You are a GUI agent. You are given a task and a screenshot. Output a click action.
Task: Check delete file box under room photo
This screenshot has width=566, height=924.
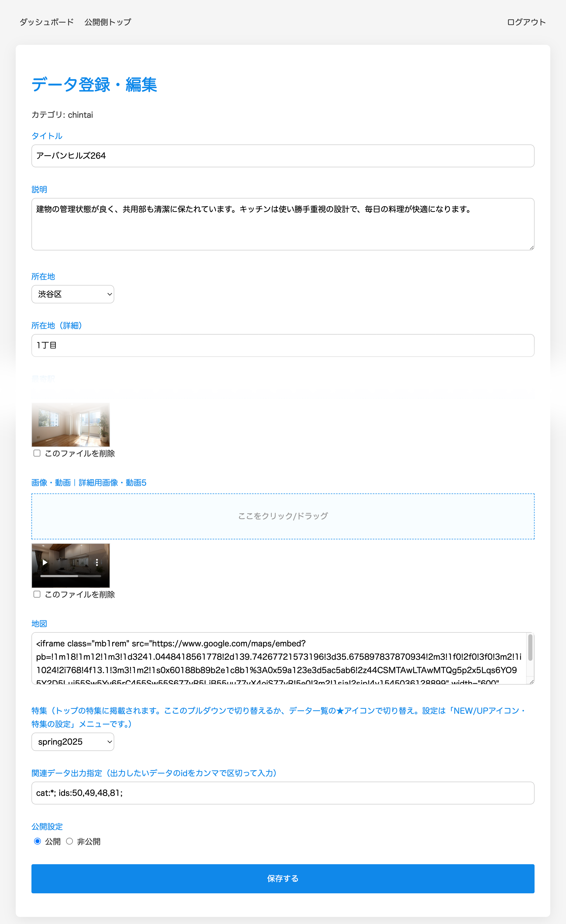point(37,453)
